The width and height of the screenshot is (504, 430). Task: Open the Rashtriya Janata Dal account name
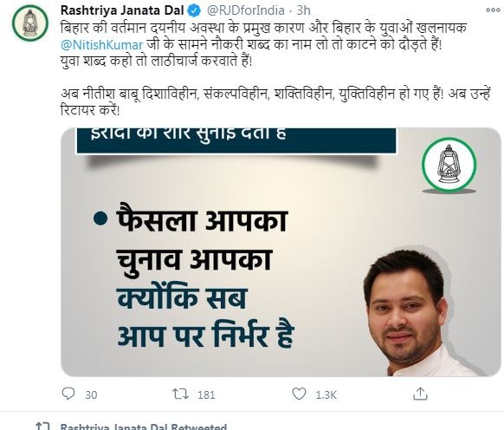pyautogui.click(x=122, y=10)
